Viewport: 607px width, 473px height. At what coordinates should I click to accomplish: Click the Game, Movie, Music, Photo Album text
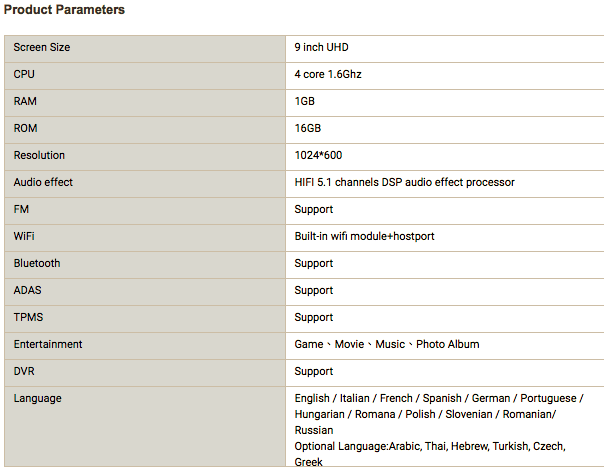[387, 345]
